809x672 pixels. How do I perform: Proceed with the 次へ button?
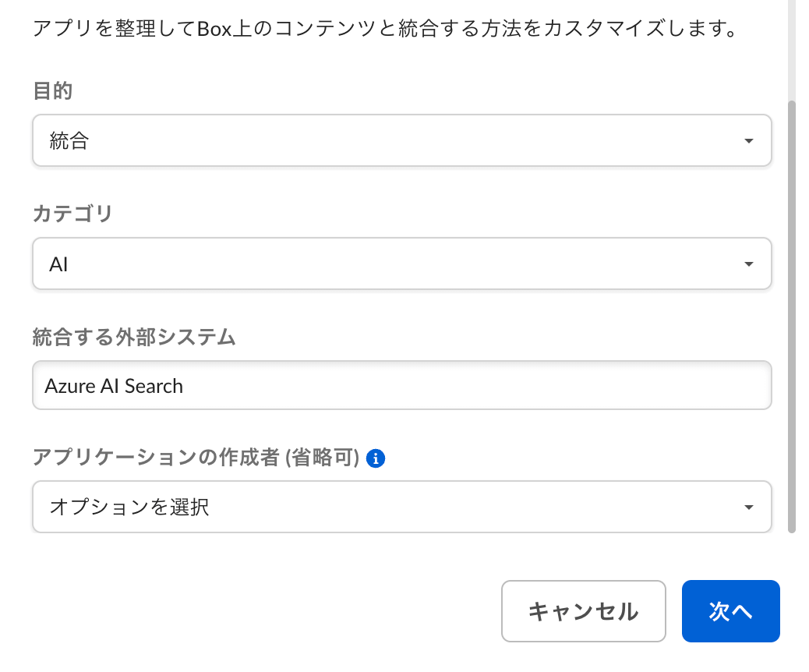pyautogui.click(x=730, y=611)
